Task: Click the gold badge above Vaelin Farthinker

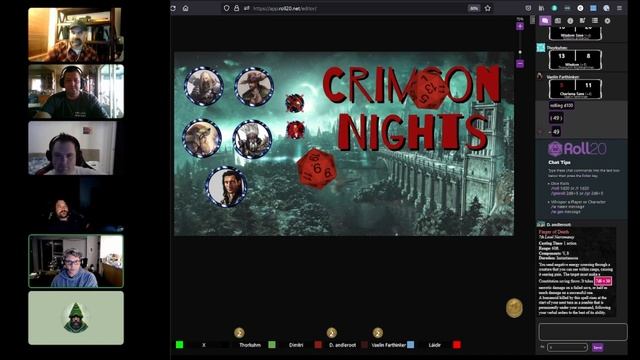Action: pos(378,333)
